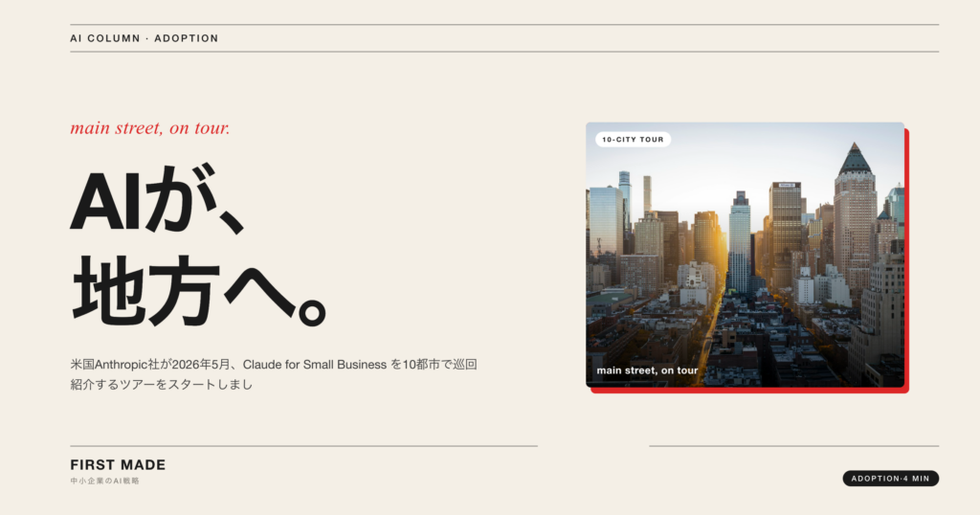Click the paragraph mentioning Claude for Small Business

[274, 373]
